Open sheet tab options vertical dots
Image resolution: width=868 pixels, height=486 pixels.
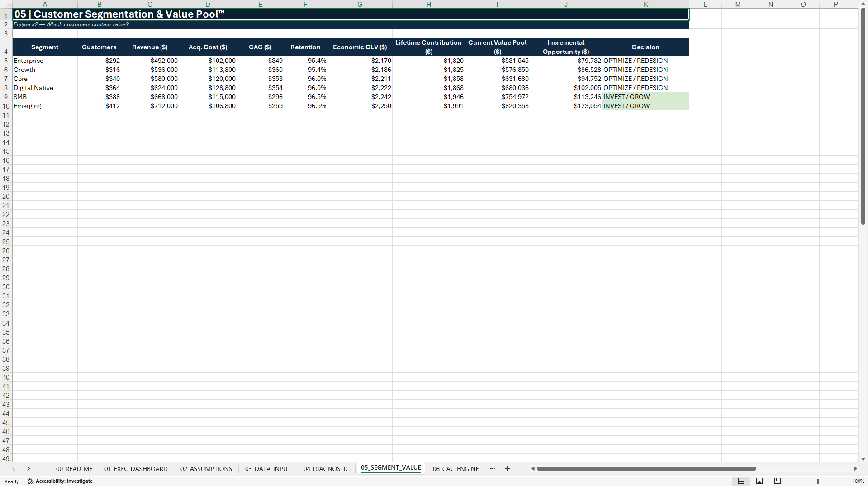(522, 469)
